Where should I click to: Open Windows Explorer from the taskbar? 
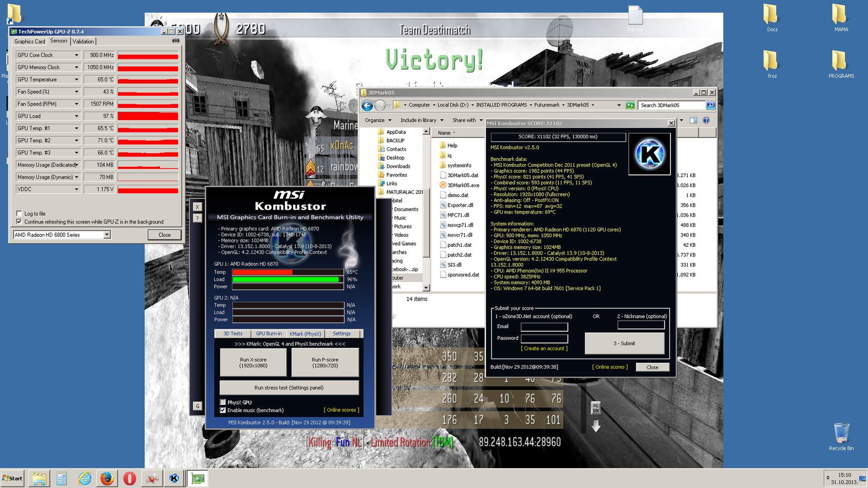click(39, 479)
